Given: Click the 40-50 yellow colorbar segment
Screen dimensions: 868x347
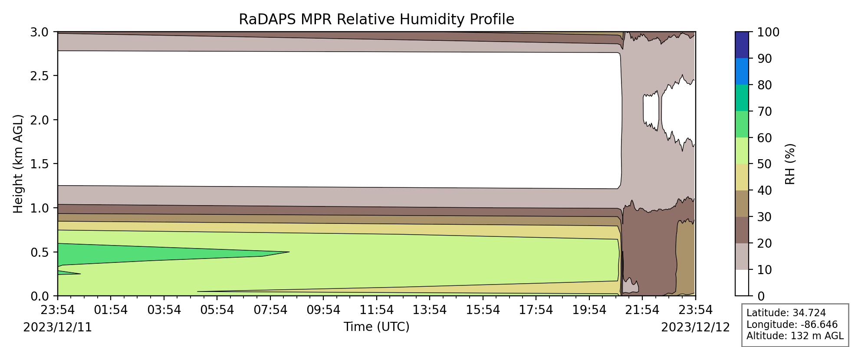Looking at the screenshot, I should tap(742, 177).
